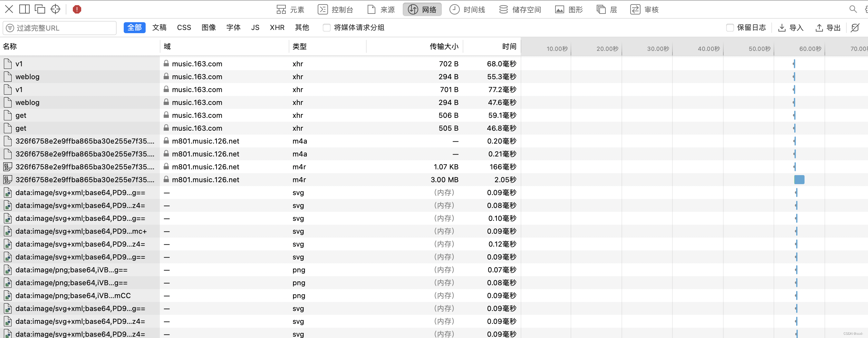The width and height of the screenshot is (868, 338).
Task: Filter requests by CSS
Action: (184, 28)
